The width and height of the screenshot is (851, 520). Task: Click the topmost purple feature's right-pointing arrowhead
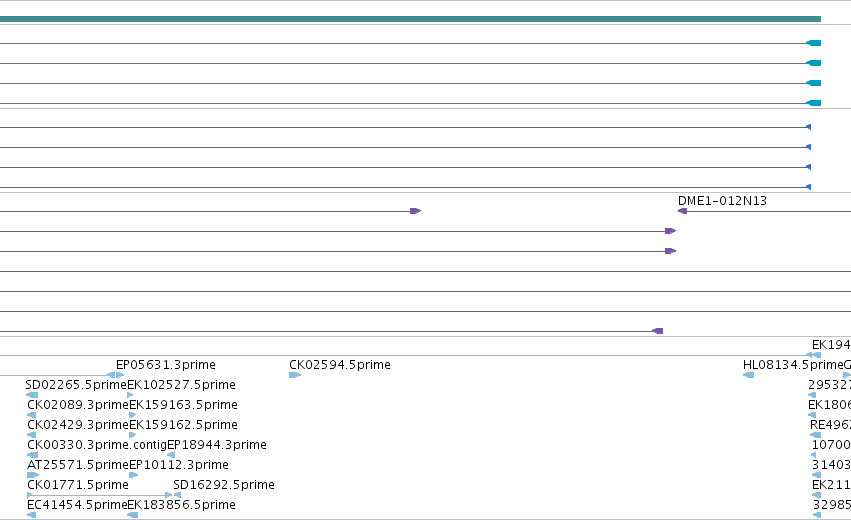416,211
